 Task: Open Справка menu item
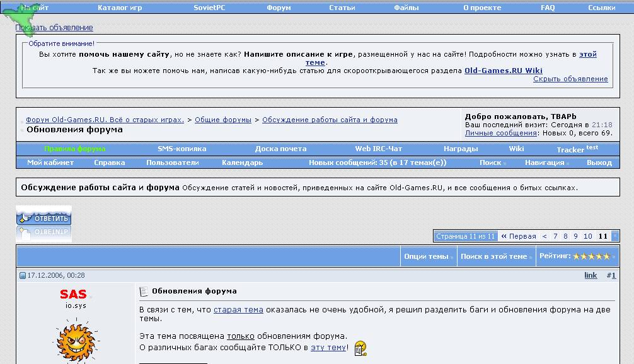[109, 162]
